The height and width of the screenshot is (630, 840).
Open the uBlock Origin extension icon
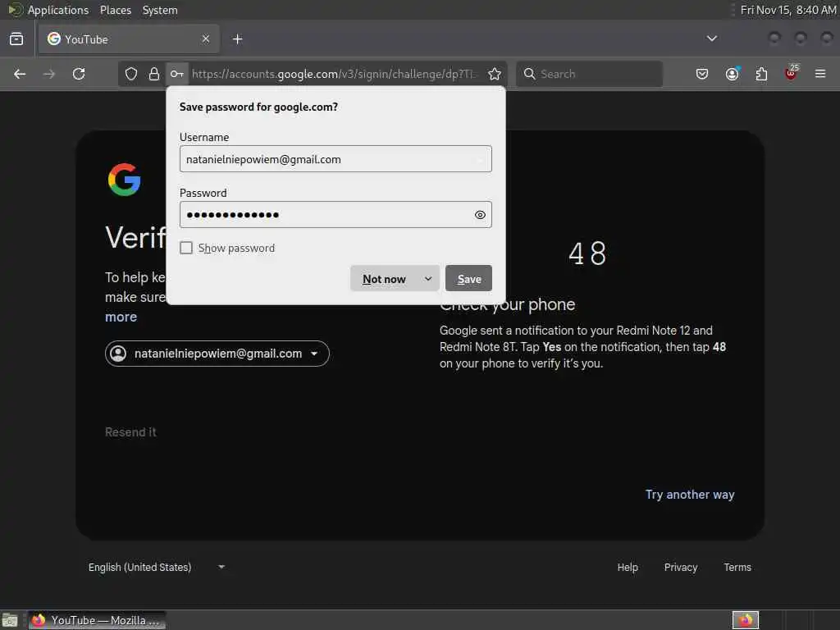pos(792,73)
